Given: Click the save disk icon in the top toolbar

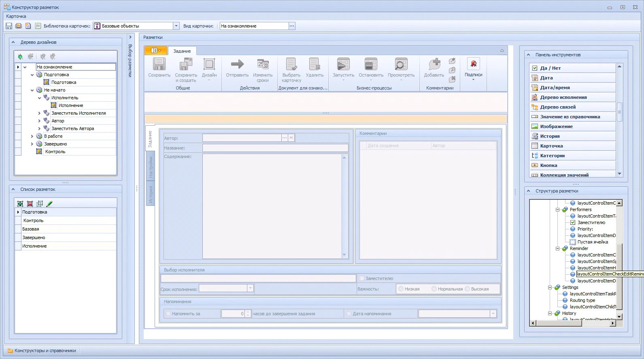Looking at the screenshot, I should [9, 26].
